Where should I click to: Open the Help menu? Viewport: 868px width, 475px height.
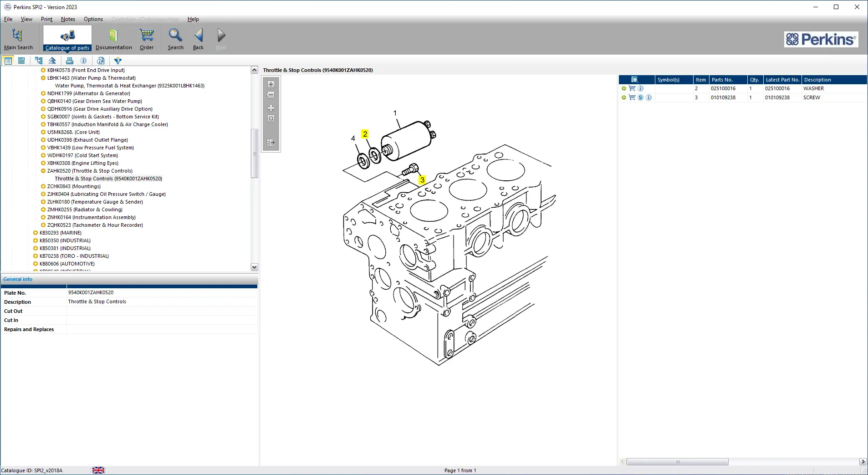[193, 19]
